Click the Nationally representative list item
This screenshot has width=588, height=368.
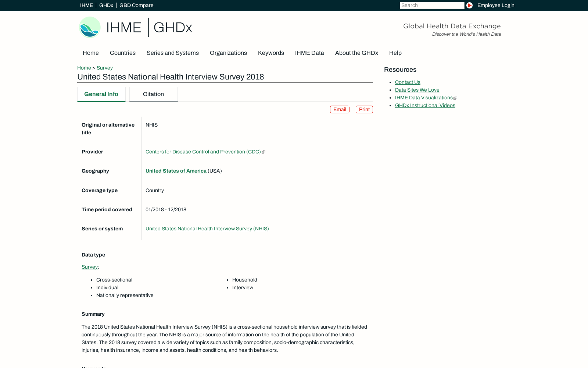[125, 295]
